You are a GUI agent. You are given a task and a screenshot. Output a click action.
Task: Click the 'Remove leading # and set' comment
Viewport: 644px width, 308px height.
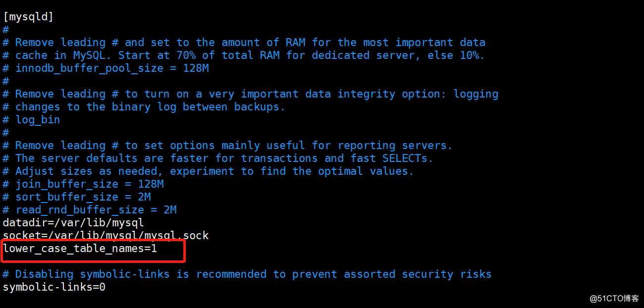point(244,43)
